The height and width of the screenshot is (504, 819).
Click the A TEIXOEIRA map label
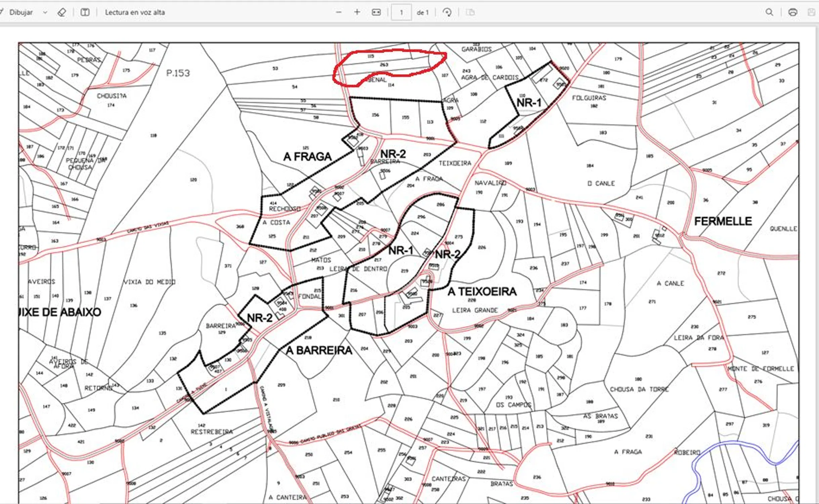click(x=482, y=291)
